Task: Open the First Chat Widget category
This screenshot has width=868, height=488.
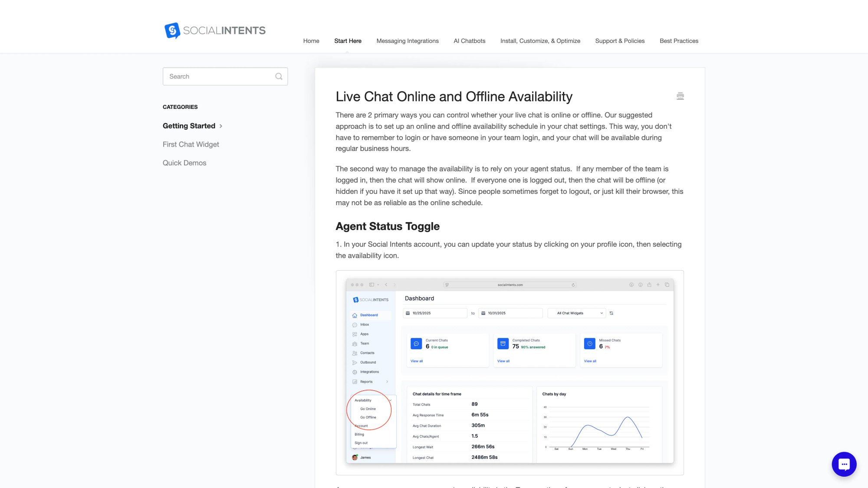Action: [x=191, y=144]
